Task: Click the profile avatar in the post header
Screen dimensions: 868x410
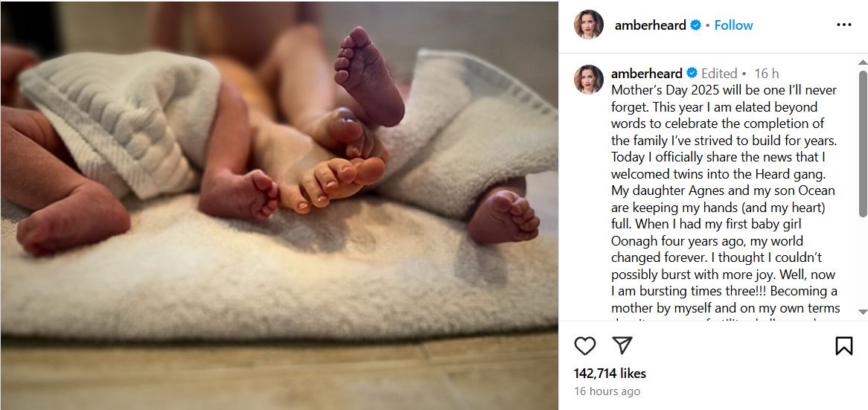Action: (588, 25)
